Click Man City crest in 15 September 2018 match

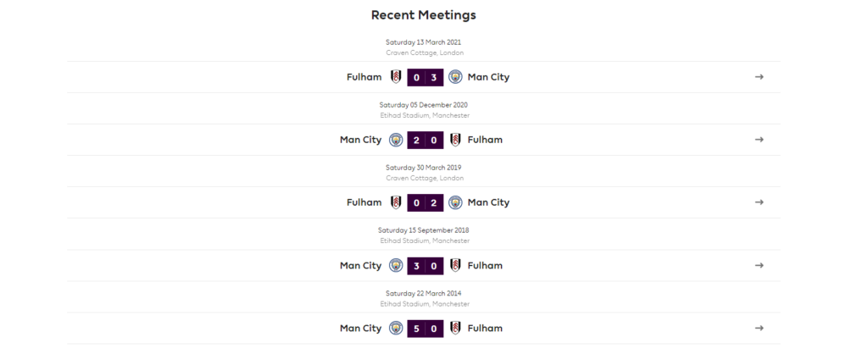coord(396,265)
